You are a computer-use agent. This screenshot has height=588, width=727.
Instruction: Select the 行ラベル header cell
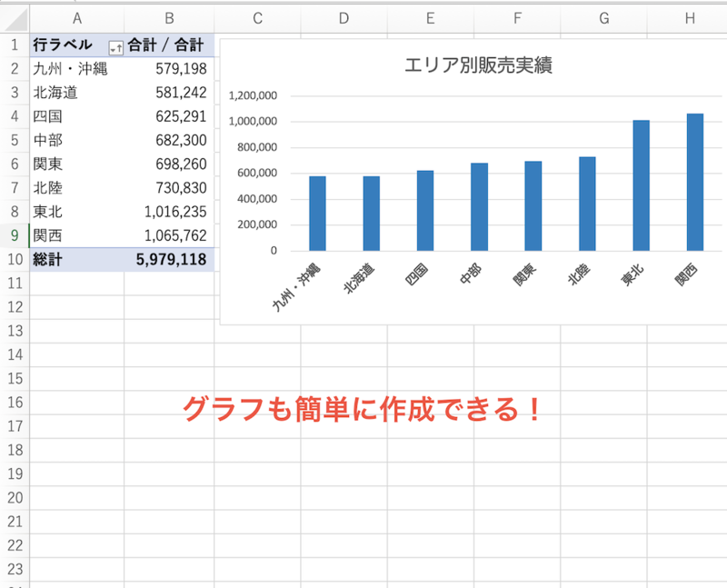77,45
